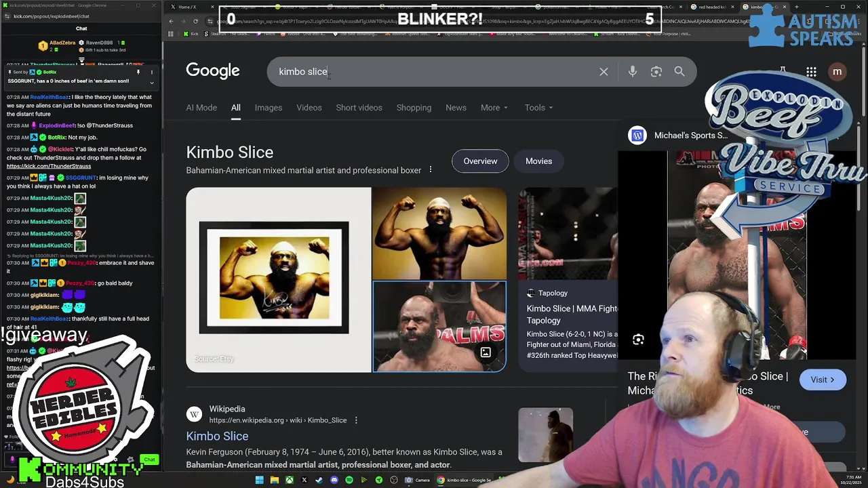
Task: Open the Windows Start menu
Action: [259, 480]
